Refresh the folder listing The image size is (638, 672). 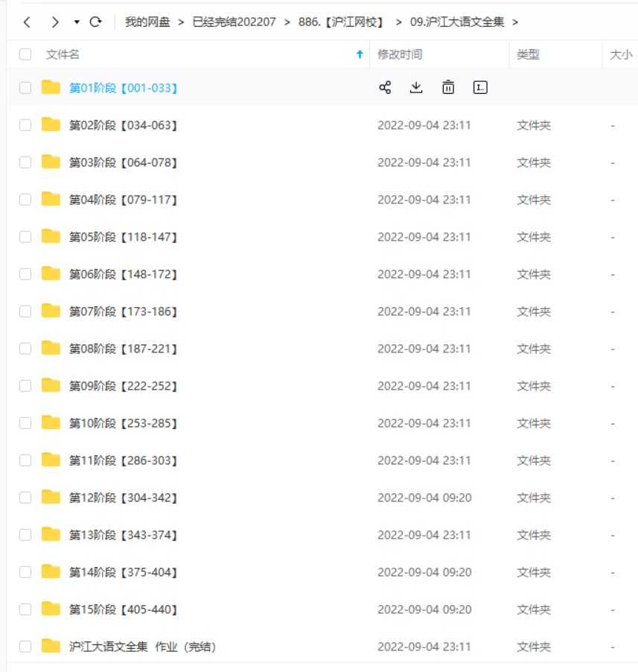95,22
